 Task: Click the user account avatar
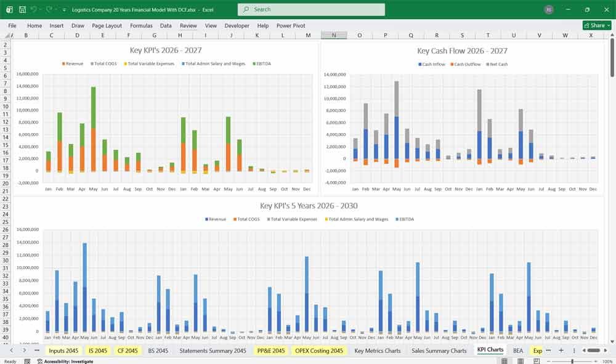[549, 9]
